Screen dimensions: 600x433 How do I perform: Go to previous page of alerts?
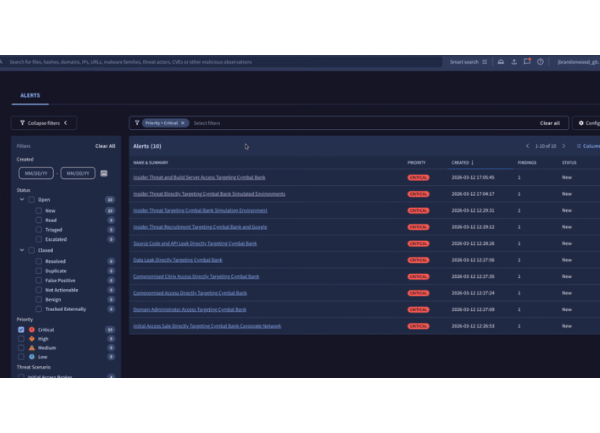click(x=528, y=146)
